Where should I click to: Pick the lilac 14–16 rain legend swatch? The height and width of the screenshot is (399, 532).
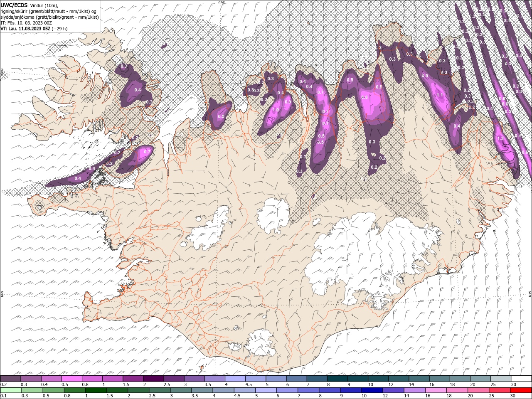(414, 390)
